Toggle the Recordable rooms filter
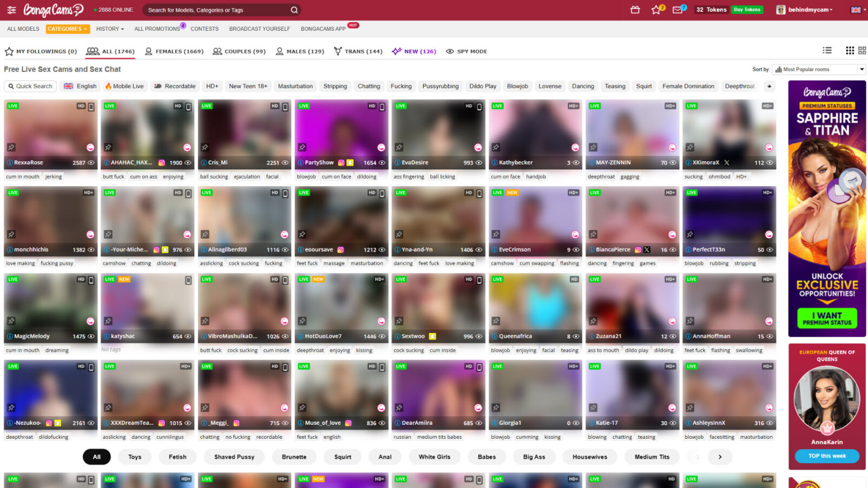This screenshot has width=868, height=488. [174, 86]
